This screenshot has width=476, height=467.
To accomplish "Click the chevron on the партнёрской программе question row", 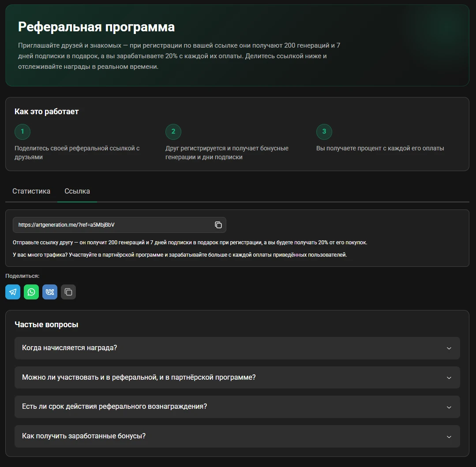I will [x=449, y=378].
